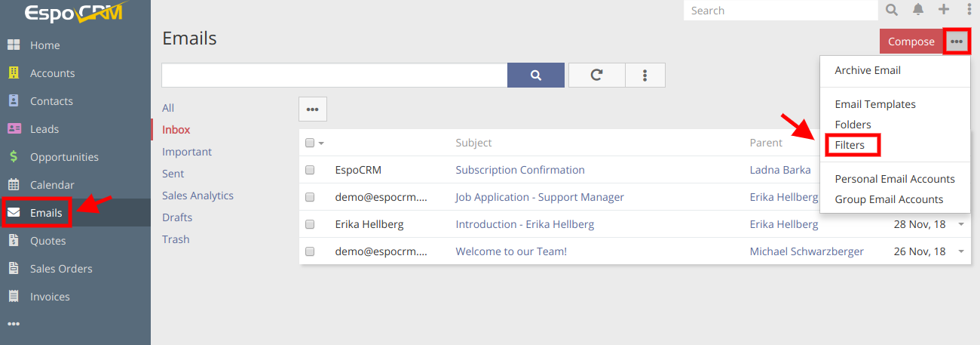Open Contacts icon in sidebar
The width and height of the screenshot is (980, 345).
[x=14, y=101]
